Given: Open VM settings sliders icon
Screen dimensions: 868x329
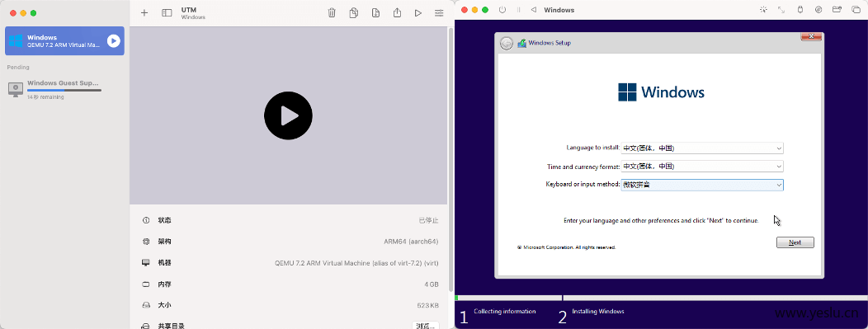Looking at the screenshot, I should click(x=439, y=12).
